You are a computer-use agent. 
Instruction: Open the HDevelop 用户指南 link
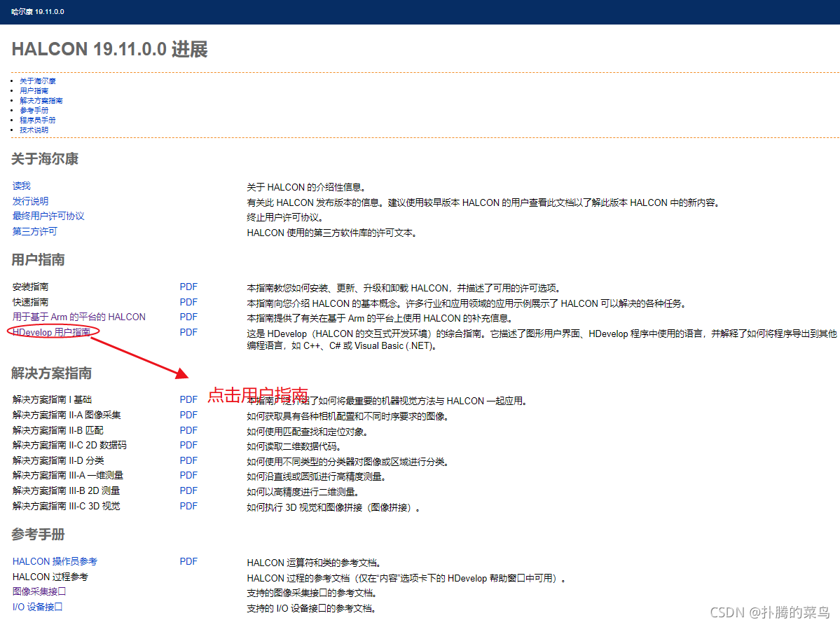click(51, 332)
